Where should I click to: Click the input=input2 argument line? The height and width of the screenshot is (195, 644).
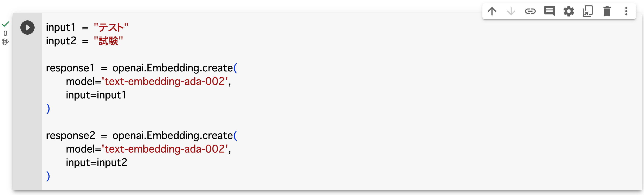pyautogui.click(x=96, y=162)
